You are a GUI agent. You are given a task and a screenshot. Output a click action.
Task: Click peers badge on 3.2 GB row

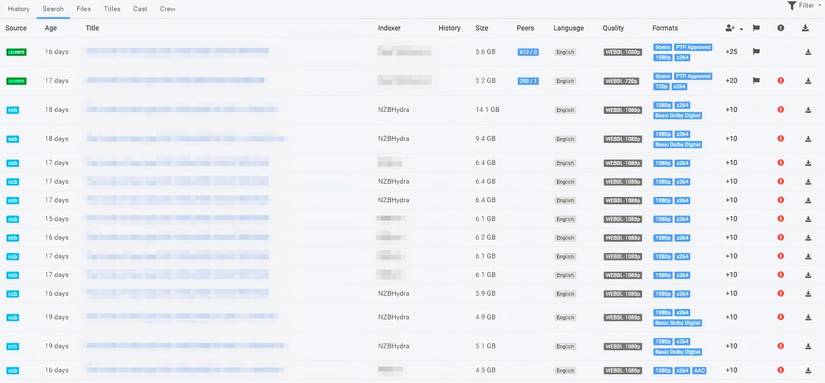pos(528,81)
